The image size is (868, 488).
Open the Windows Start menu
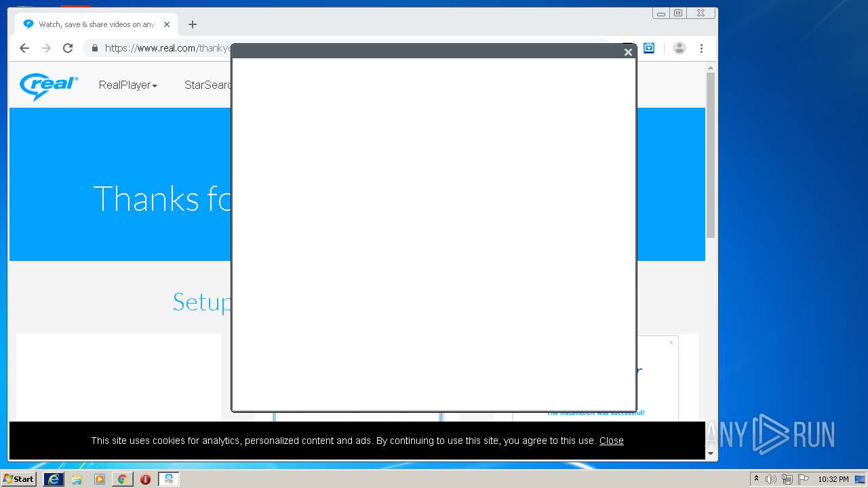point(18,479)
